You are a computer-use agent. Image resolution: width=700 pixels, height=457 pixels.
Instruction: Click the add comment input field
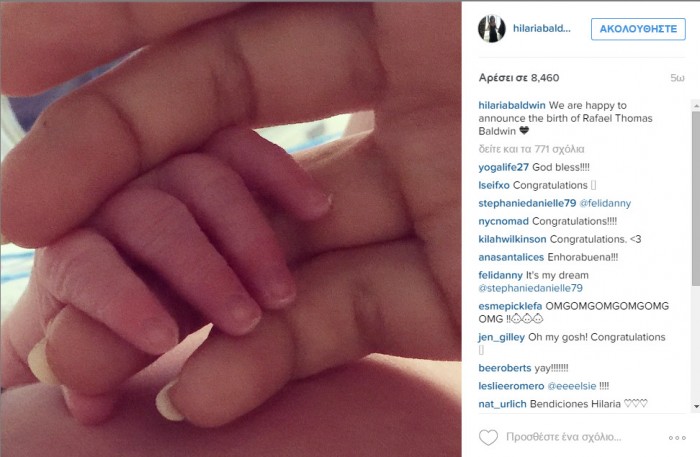(563, 437)
